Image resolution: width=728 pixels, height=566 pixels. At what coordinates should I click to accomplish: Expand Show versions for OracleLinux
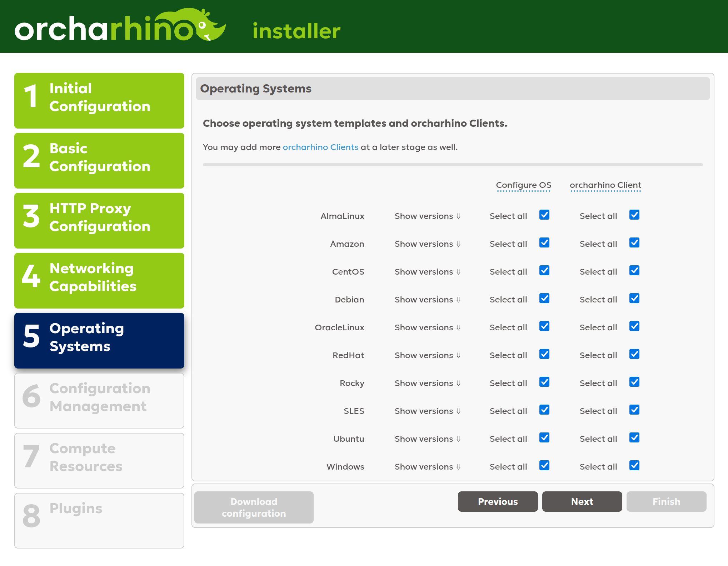coord(428,327)
